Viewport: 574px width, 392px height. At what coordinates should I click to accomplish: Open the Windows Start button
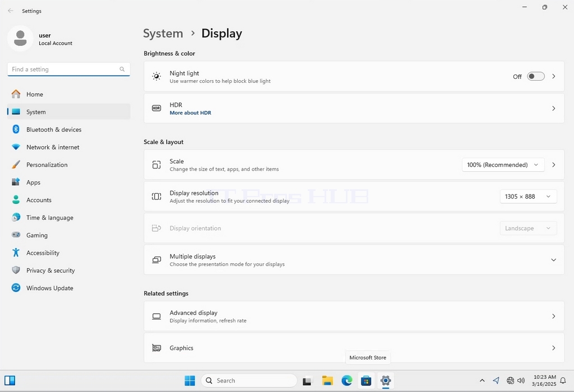[189, 381]
